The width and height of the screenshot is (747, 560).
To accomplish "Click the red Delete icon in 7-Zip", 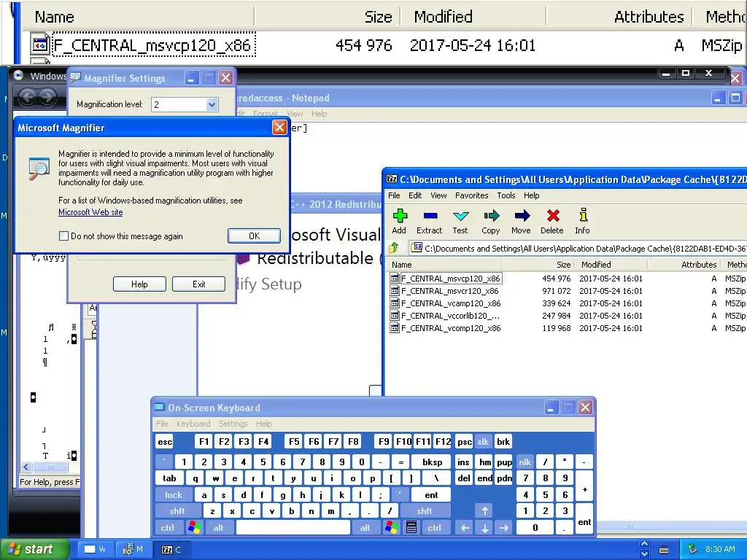I will click(552, 222).
